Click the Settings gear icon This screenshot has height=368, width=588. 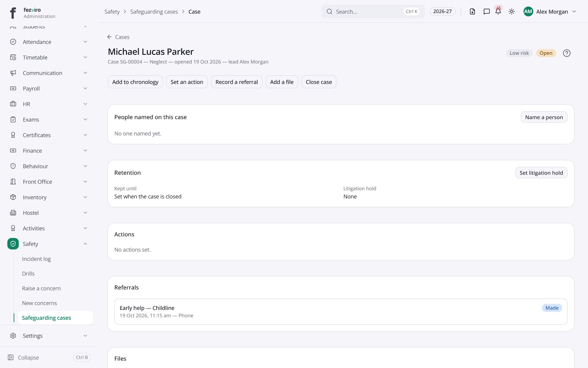pos(13,336)
